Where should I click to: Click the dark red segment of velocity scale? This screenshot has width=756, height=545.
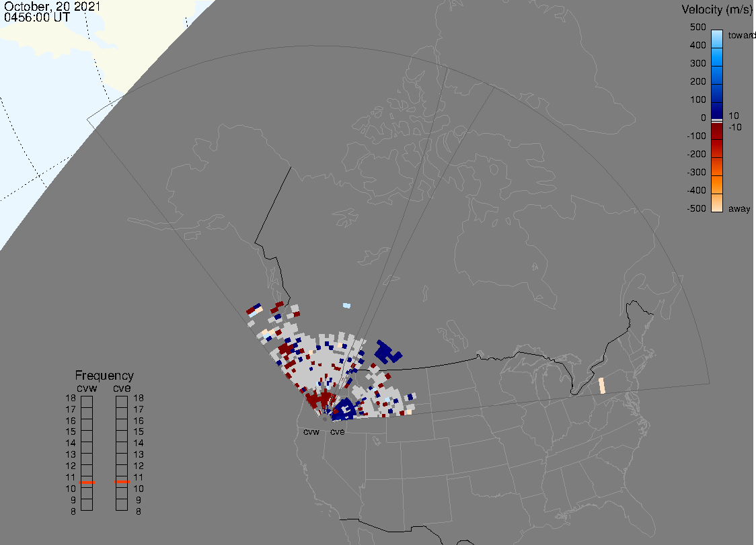point(717,132)
